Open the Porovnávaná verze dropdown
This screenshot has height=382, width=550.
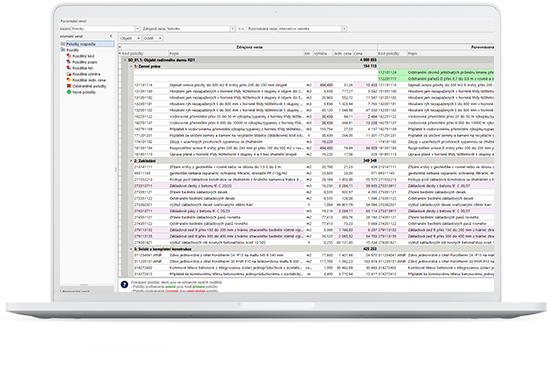pos(344,29)
